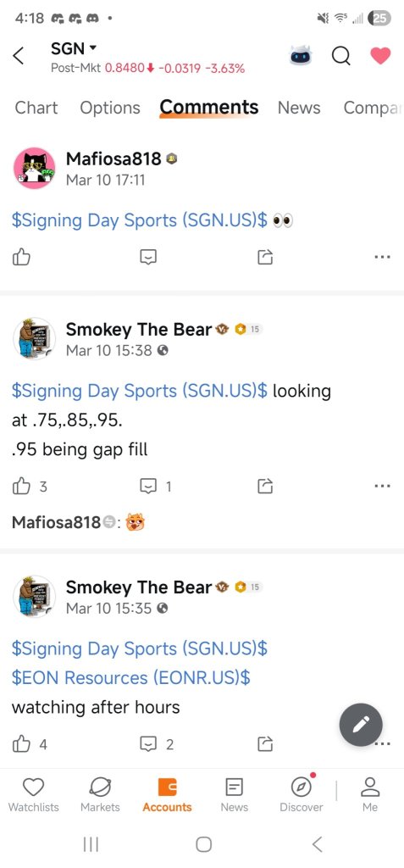Open comment icon on Mafiosa818's post
The height and width of the screenshot is (868, 404).
point(148,257)
